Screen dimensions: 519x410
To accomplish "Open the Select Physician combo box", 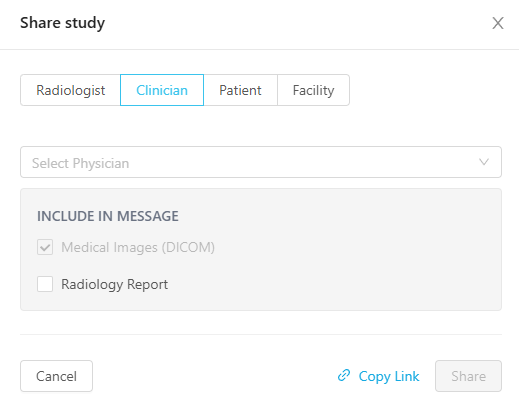I will [261, 162].
